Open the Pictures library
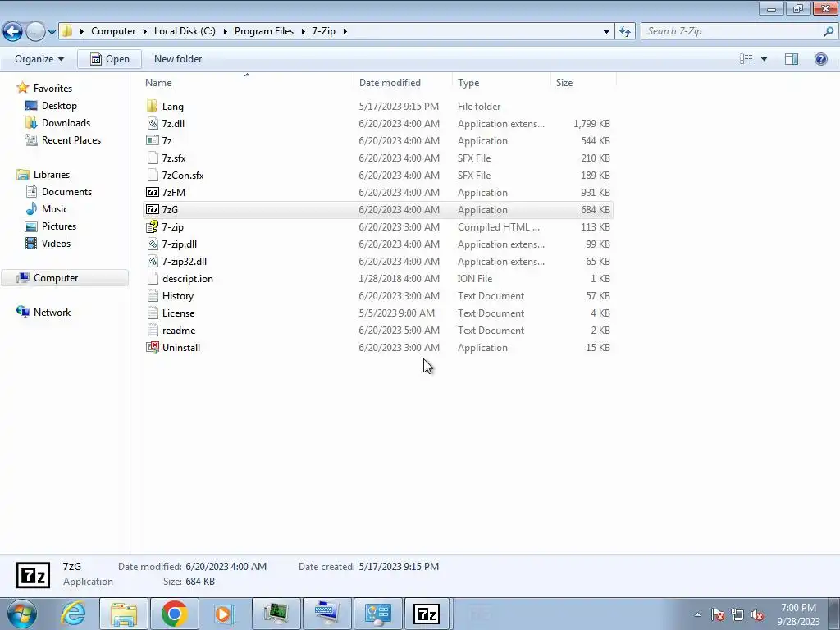 59,226
